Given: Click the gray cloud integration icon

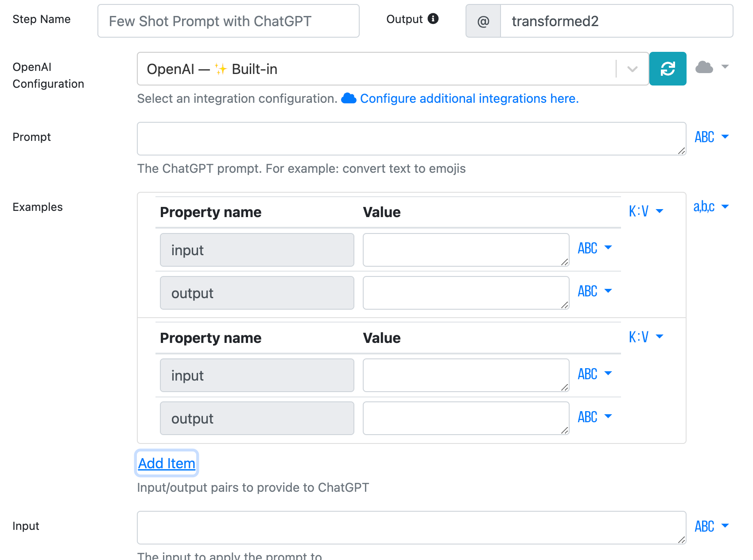Looking at the screenshot, I should point(704,67).
